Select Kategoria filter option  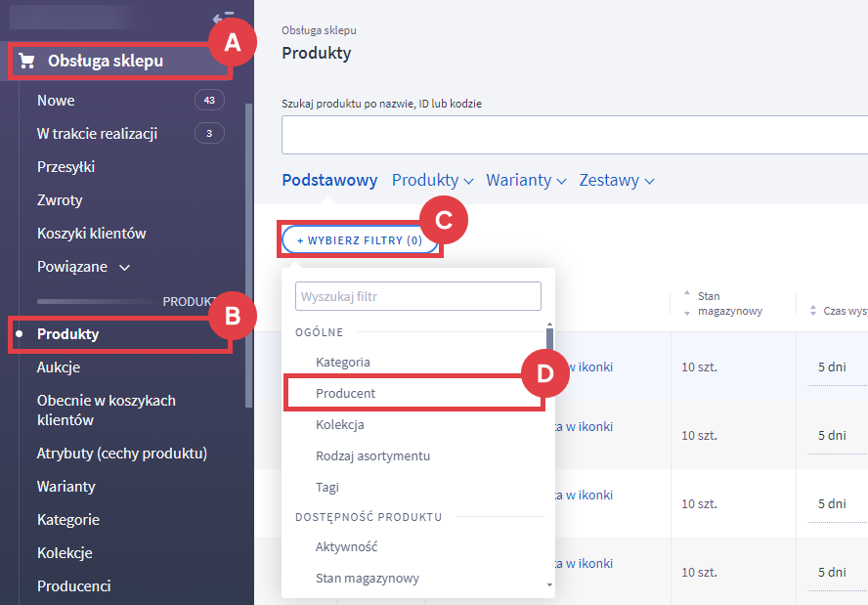[342, 362]
